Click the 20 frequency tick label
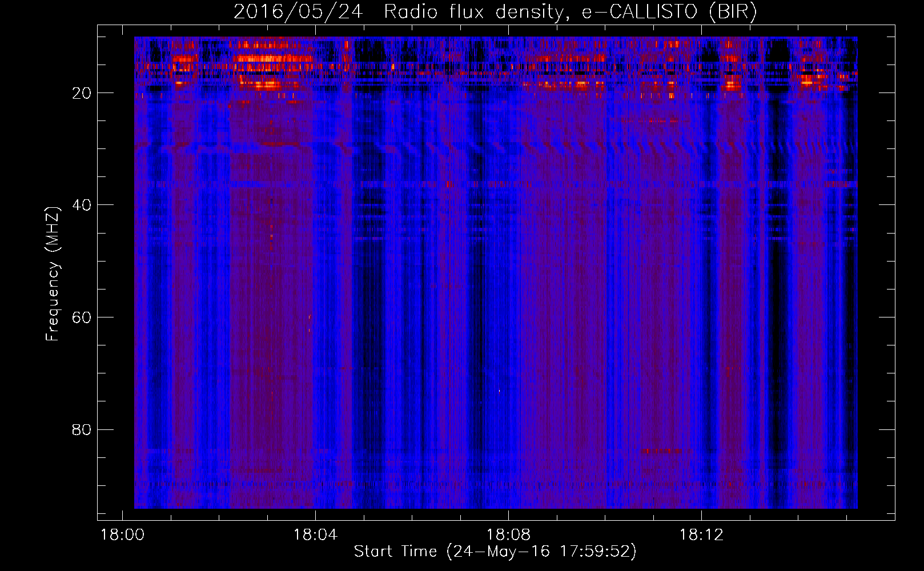This screenshot has width=924, height=571. 82,93
